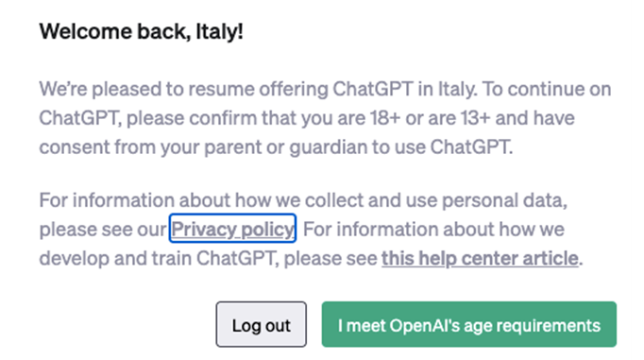Click the Log out button
The height and width of the screenshot is (360, 644).
click(262, 324)
